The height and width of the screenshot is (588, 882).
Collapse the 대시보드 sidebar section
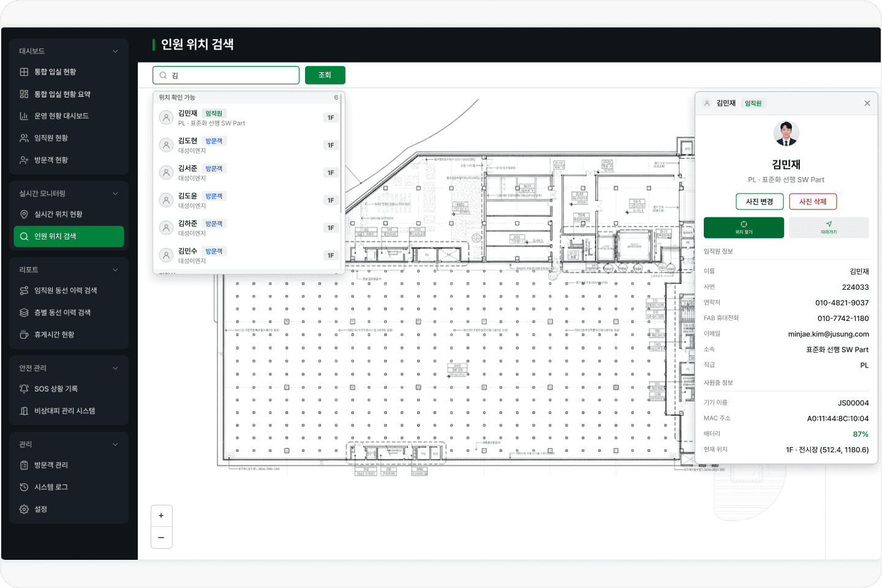click(x=115, y=51)
